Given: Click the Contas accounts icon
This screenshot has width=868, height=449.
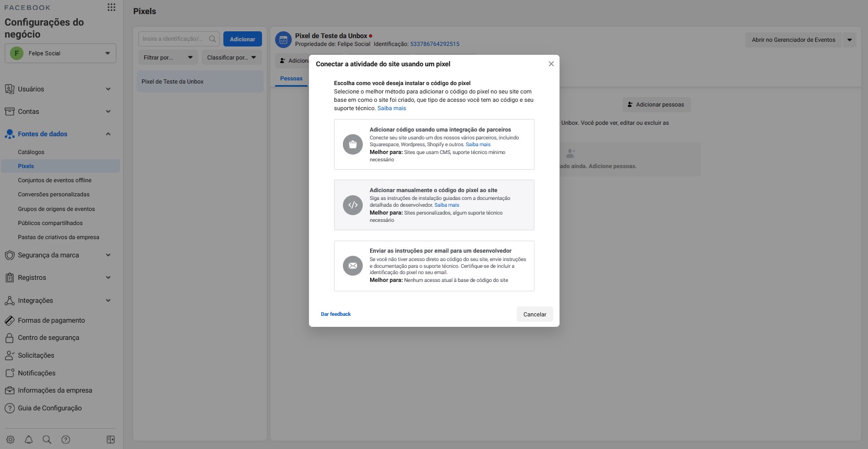Looking at the screenshot, I should (x=9, y=111).
